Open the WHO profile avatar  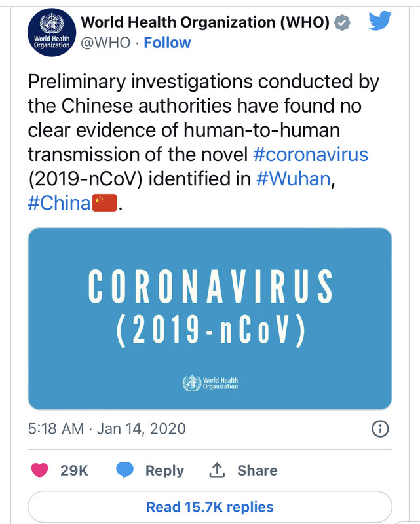click(52, 32)
